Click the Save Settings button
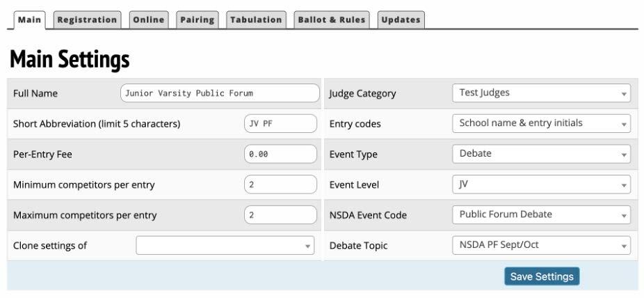Image resolution: width=644 pixels, height=298 pixels. point(542,276)
